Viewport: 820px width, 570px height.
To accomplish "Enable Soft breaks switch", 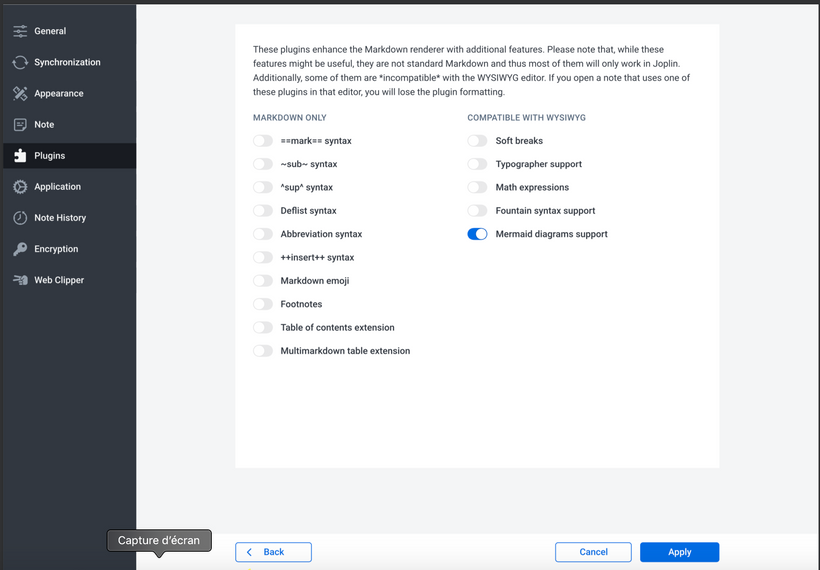I will (x=477, y=141).
